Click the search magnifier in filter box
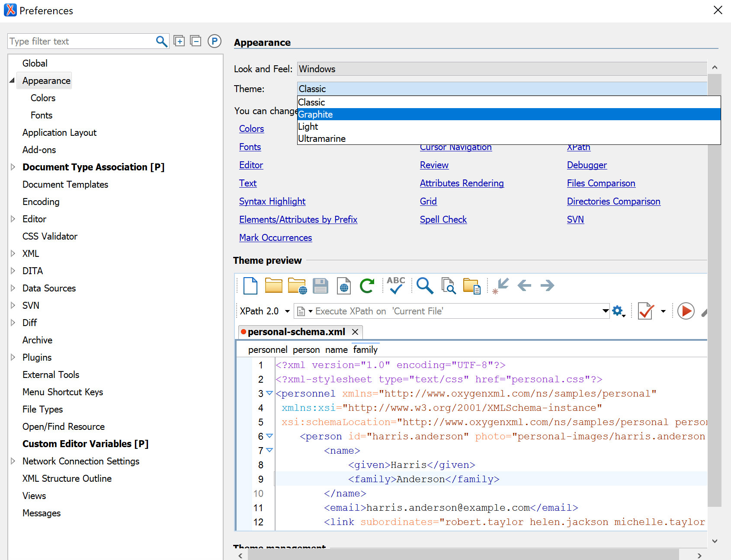Image resolution: width=731 pixels, height=560 pixels. coord(161,41)
